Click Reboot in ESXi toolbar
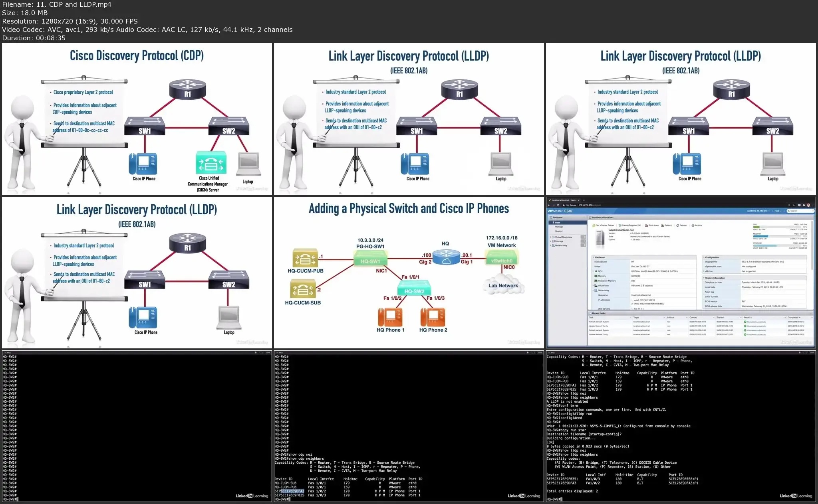This screenshot has height=504, width=818. [x=667, y=225]
